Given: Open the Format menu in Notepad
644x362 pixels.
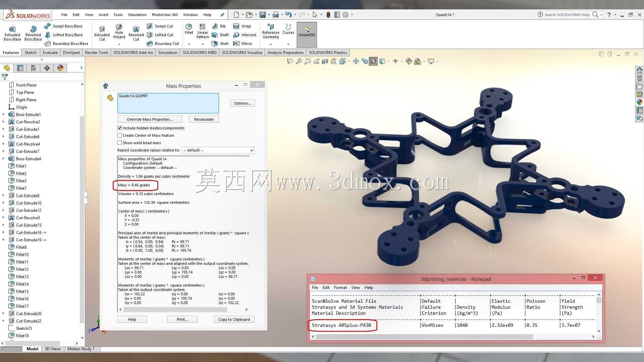Looking at the screenshot, I should [x=340, y=288].
